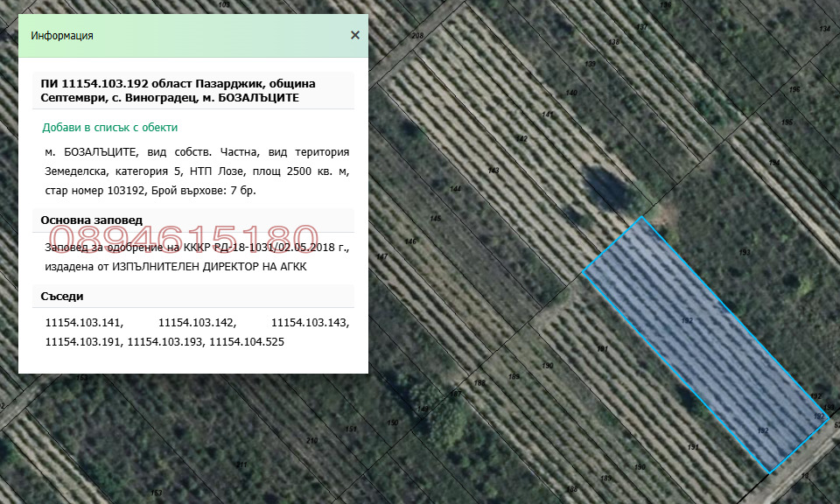Select parcel 208 on the map
Screen dimensions: 840x504
[x=417, y=35]
